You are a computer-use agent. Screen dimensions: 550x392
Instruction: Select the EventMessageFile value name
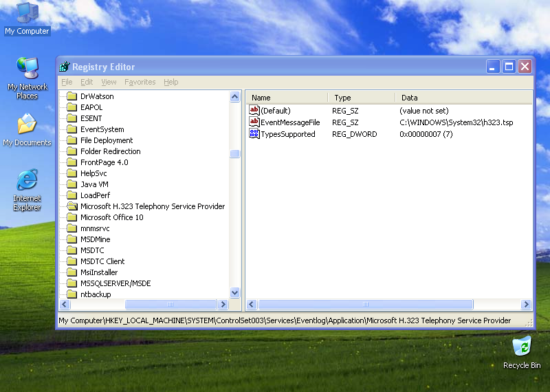click(290, 122)
